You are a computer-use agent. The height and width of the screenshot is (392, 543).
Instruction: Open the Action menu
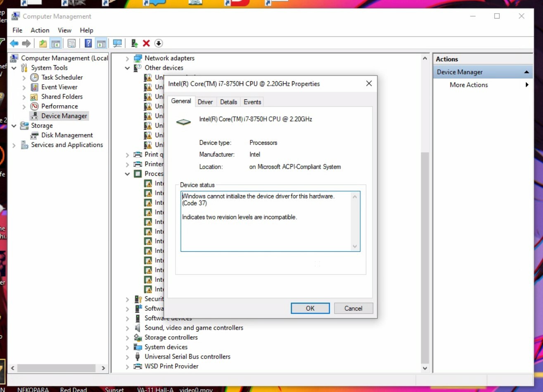point(40,30)
